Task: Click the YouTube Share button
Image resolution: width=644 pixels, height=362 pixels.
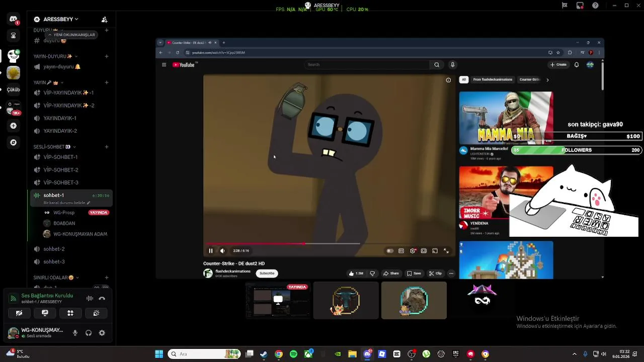Action: [391, 274]
